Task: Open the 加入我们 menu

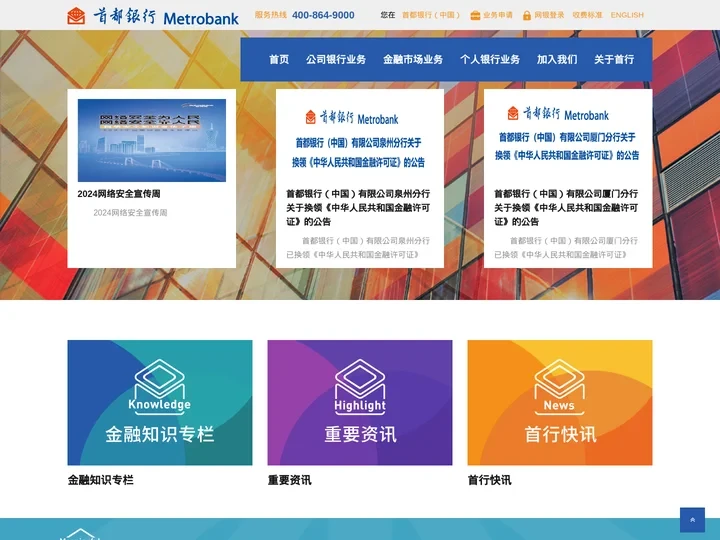Action: (557, 59)
